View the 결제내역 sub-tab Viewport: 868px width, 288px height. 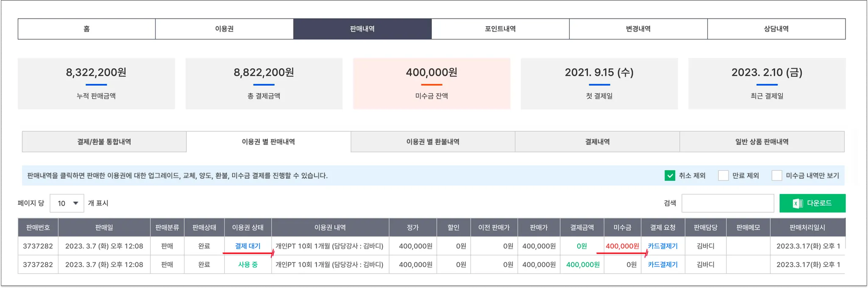click(x=597, y=142)
